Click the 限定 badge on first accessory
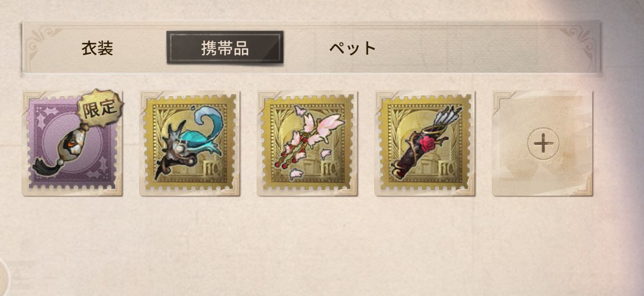The width and height of the screenshot is (644, 296). click(100, 108)
